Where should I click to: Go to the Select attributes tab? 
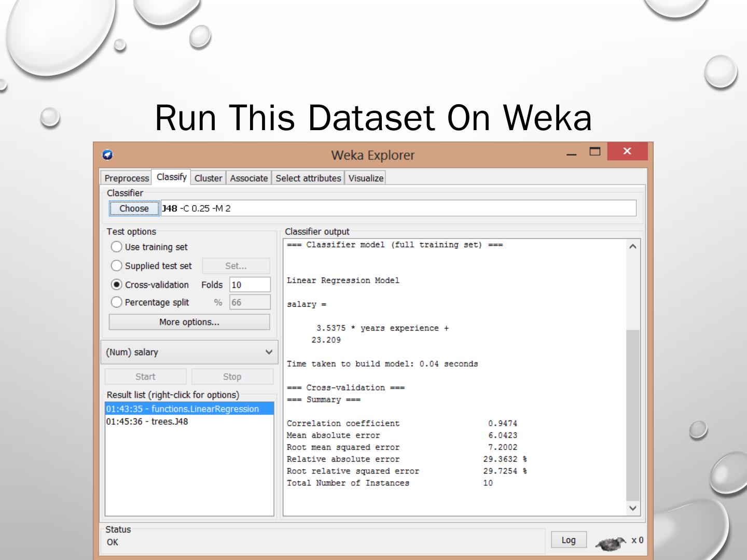(308, 178)
